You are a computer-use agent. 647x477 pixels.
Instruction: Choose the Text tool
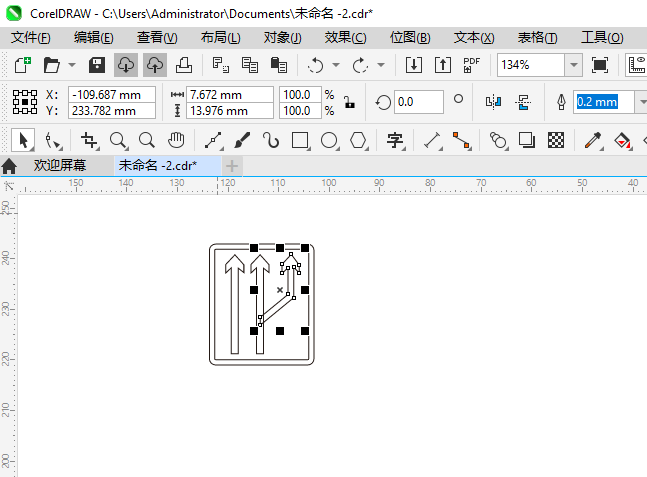click(395, 140)
